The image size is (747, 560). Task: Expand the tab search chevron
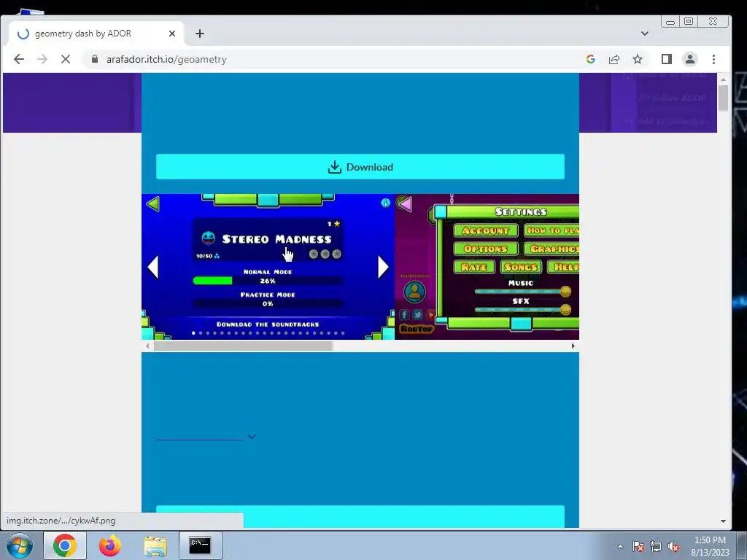[645, 34]
